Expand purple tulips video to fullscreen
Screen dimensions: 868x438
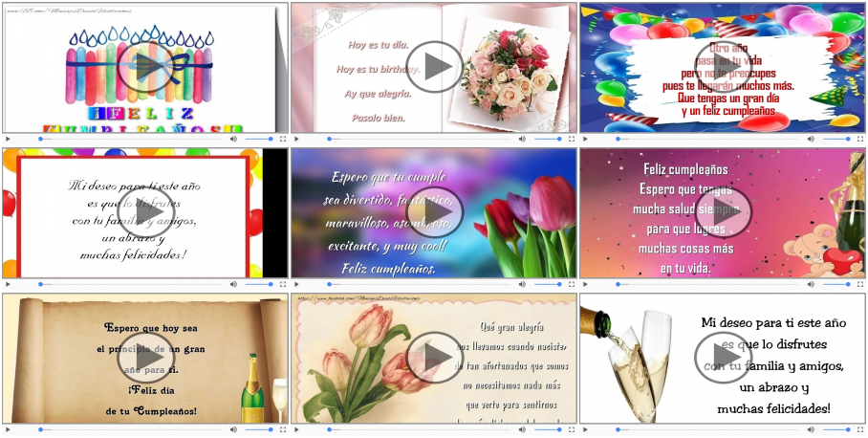(571, 284)
